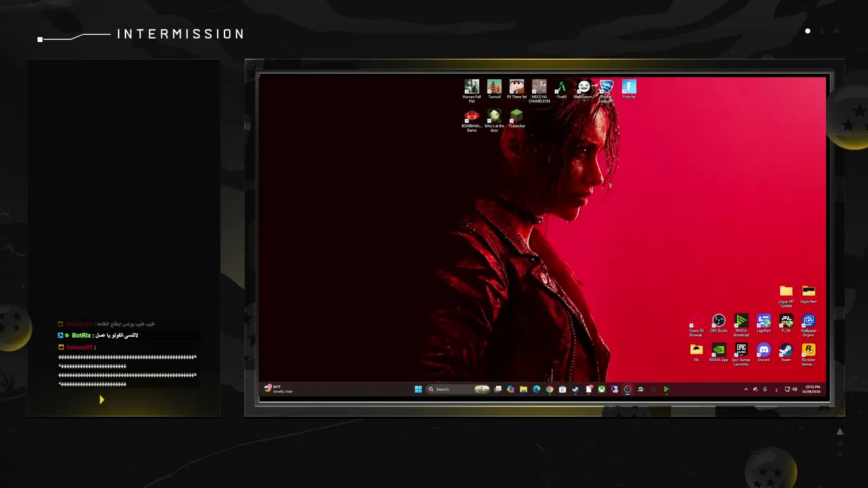Click the green play taskbar icon
Viewport: 868px width, 488px height.
(666, 389)
